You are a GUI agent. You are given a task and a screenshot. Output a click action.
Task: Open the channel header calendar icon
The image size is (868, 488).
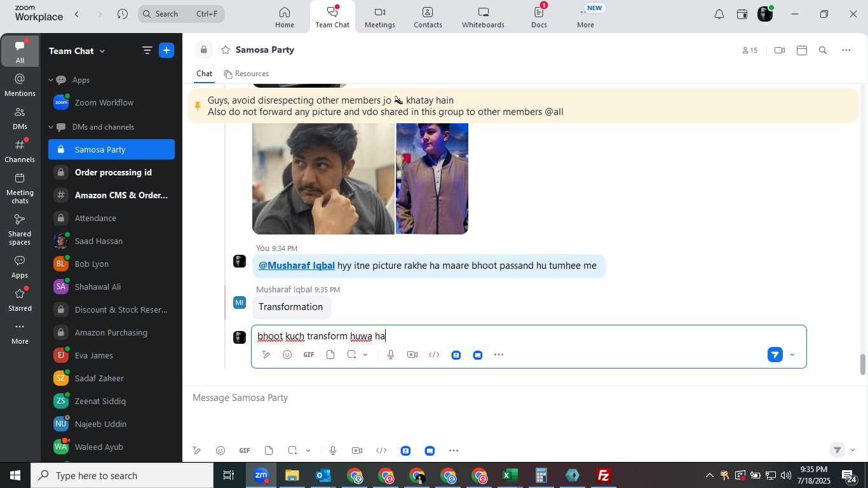point(802,50)
